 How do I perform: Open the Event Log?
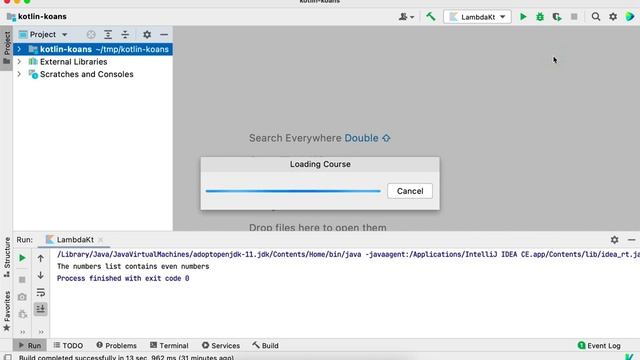599,345
